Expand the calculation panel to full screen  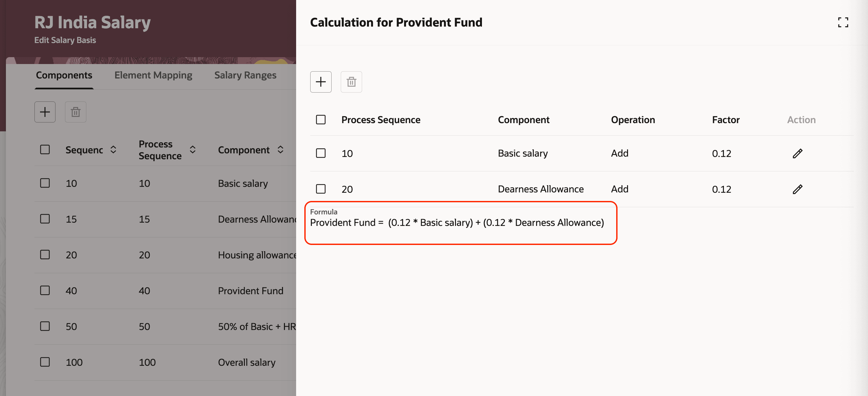[843, 23]
